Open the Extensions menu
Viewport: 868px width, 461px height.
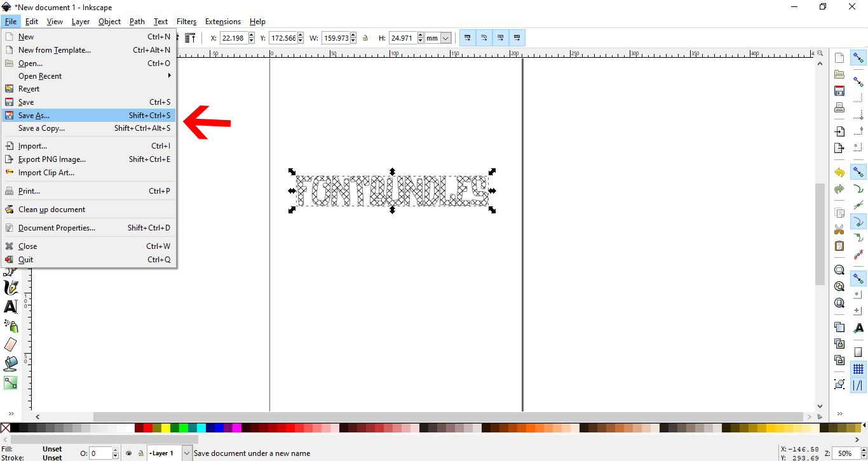coord(223,22)
